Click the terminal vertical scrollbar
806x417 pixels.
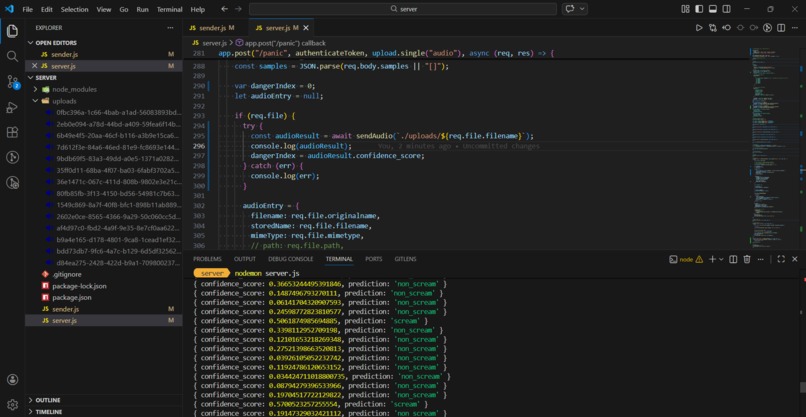[x=802, y=387]
